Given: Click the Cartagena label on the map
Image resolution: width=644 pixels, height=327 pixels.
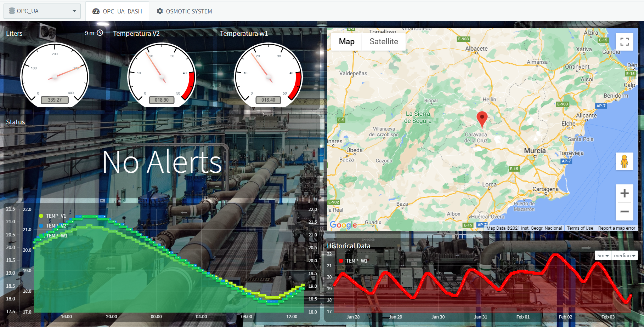Looking at the screenshot, I should point(545,189).
